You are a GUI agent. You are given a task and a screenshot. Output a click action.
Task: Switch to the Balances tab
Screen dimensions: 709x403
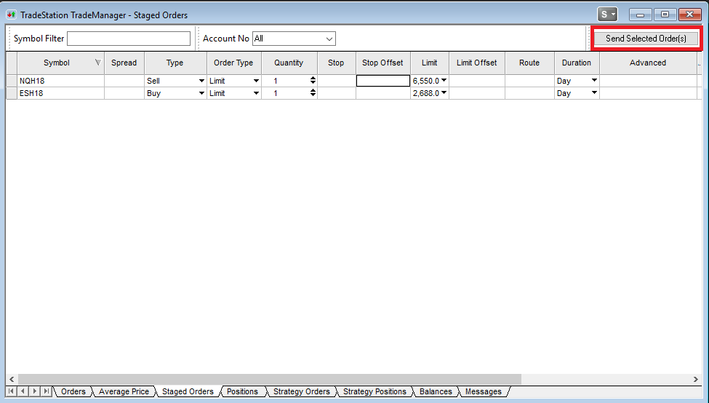(436, 392)
